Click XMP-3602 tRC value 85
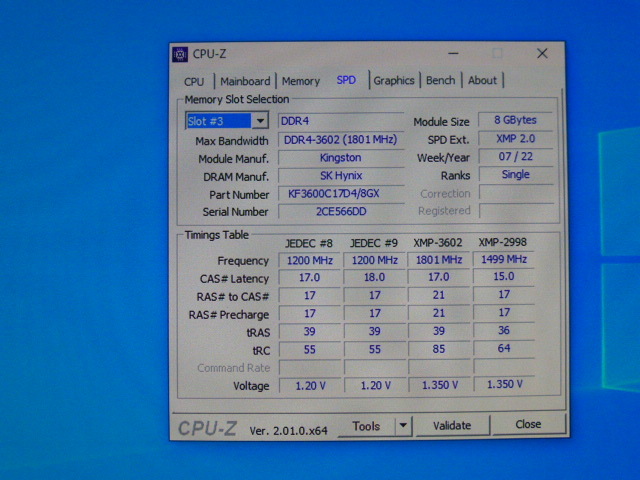This screenshot has width=640, height=480. 439,349
